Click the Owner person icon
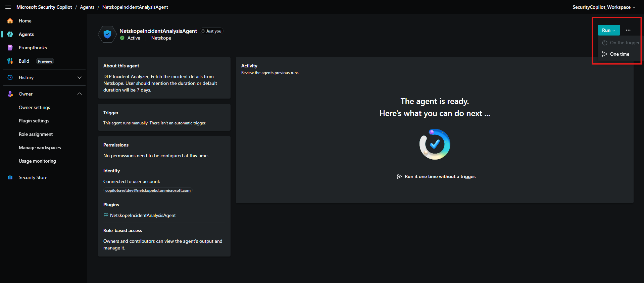The image size is (644, 283). click(x=10, y=94)
